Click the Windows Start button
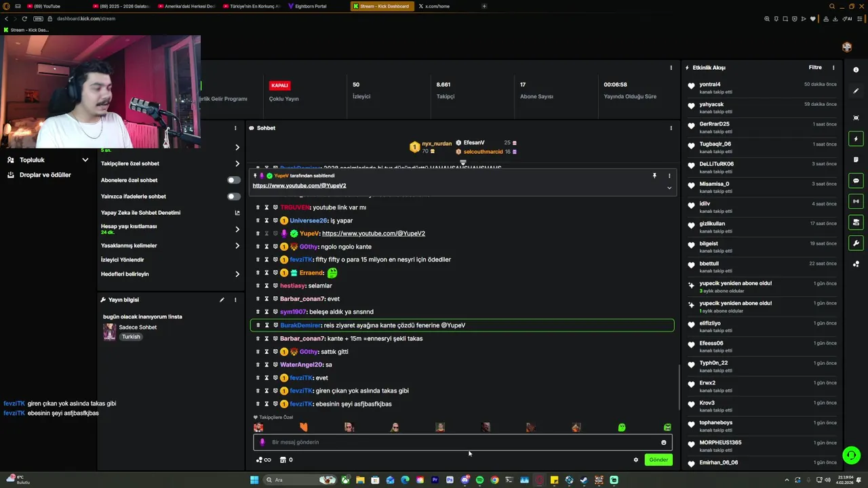The image size is (868, 488). [x=254, y=480]
